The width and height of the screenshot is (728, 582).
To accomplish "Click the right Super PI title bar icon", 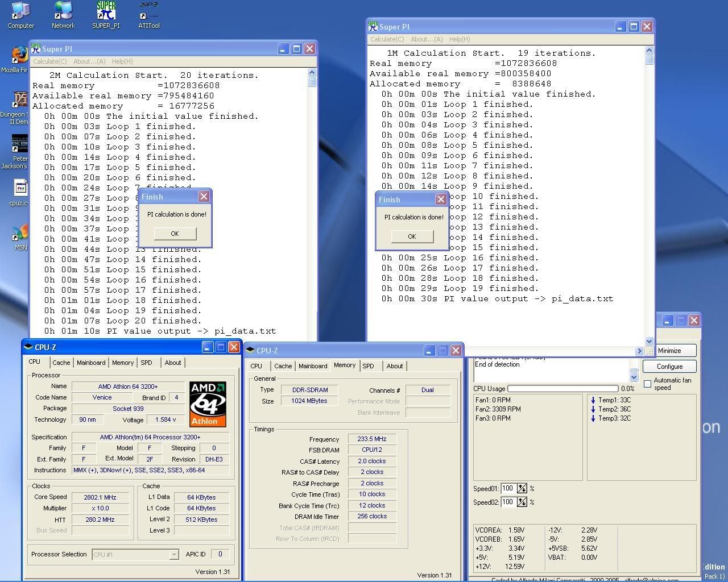I will click(x=373, y=26).
